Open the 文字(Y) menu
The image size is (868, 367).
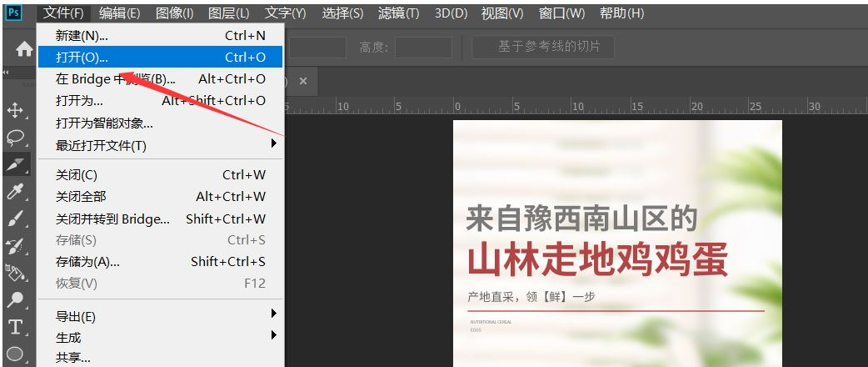click(285, 13)
